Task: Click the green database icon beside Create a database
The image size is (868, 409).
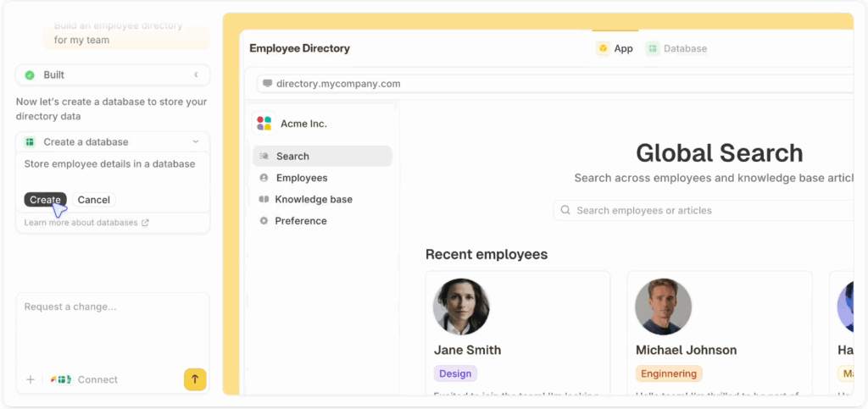Action: (x=30, y=142)
